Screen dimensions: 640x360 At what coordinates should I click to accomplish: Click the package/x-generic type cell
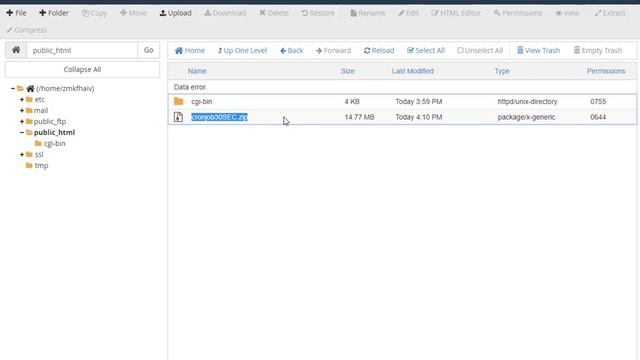[526, 117]
